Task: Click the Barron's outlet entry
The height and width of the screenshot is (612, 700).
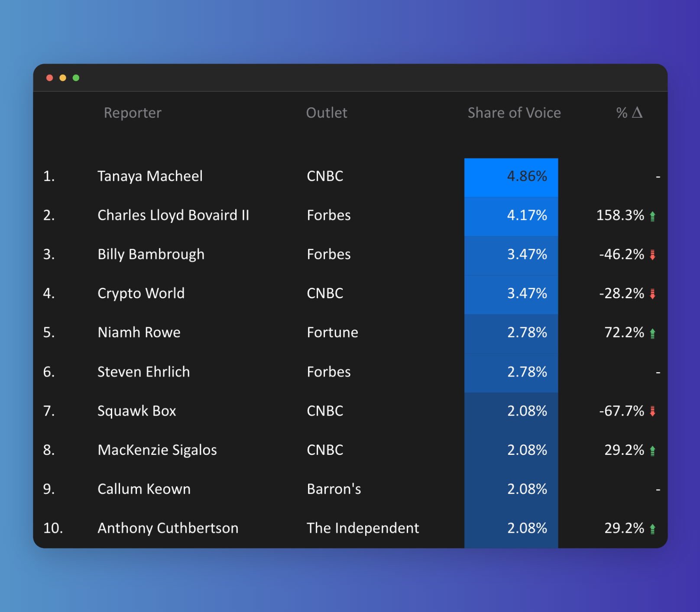Action: [x=334, y=489]
